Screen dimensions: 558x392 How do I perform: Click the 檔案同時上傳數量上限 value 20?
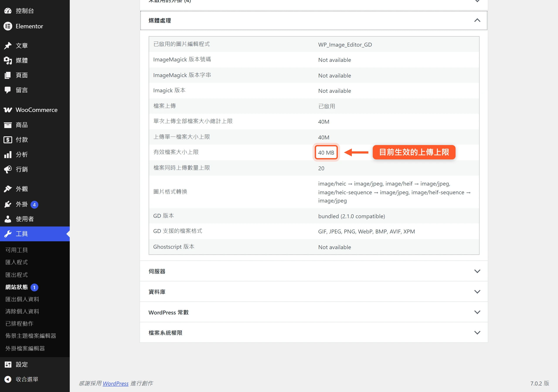click(x=321, y=168)
